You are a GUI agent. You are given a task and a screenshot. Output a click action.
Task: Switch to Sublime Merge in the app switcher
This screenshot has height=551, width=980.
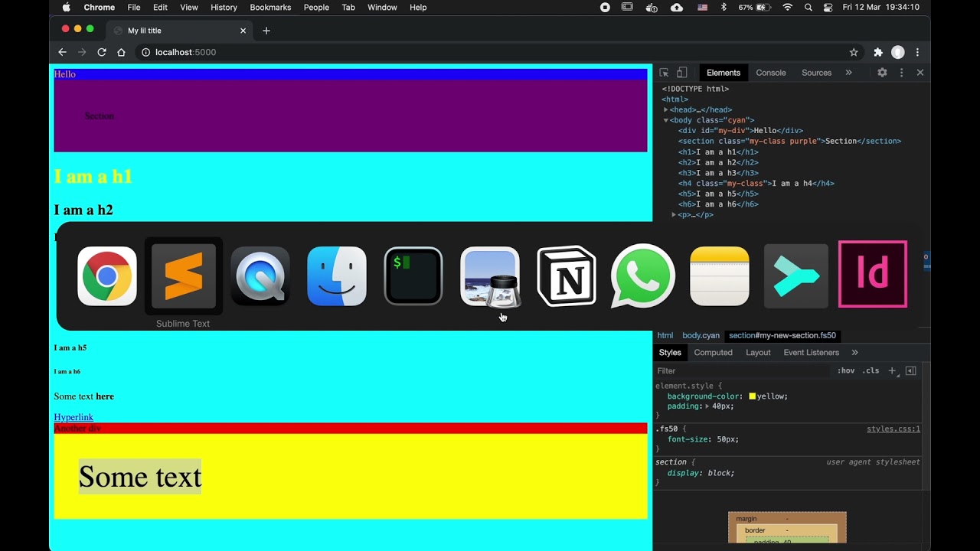pos(796,275)
